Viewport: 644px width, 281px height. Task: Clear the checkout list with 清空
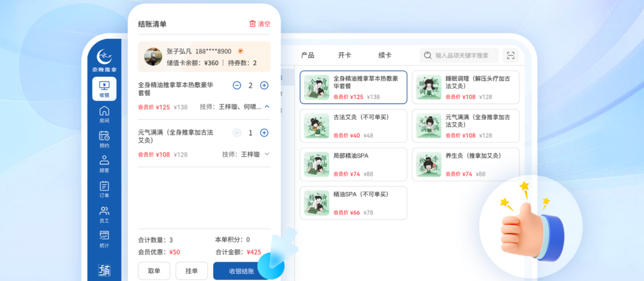tap(260, 24)
